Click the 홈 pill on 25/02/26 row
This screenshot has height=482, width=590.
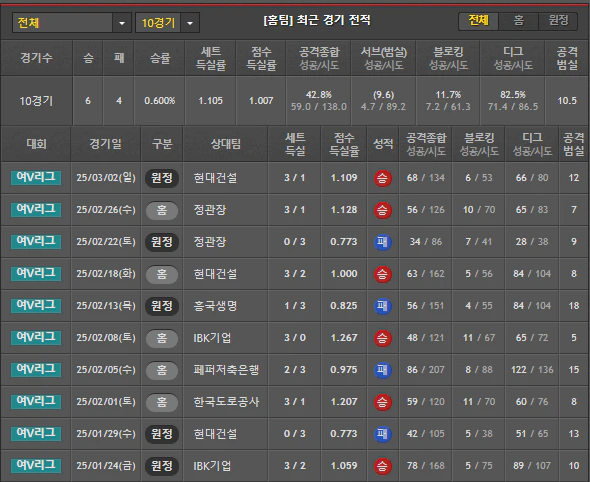pyautogui.click(x=162, y=210)
